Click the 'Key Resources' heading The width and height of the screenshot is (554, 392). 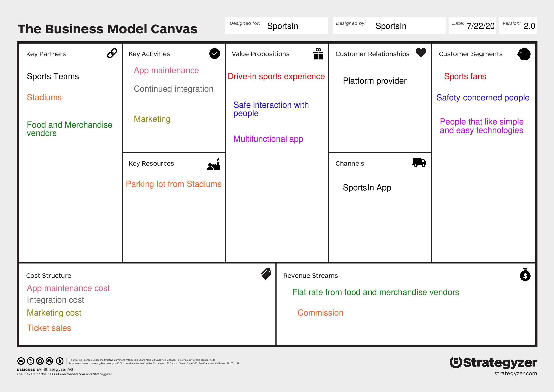151,164
